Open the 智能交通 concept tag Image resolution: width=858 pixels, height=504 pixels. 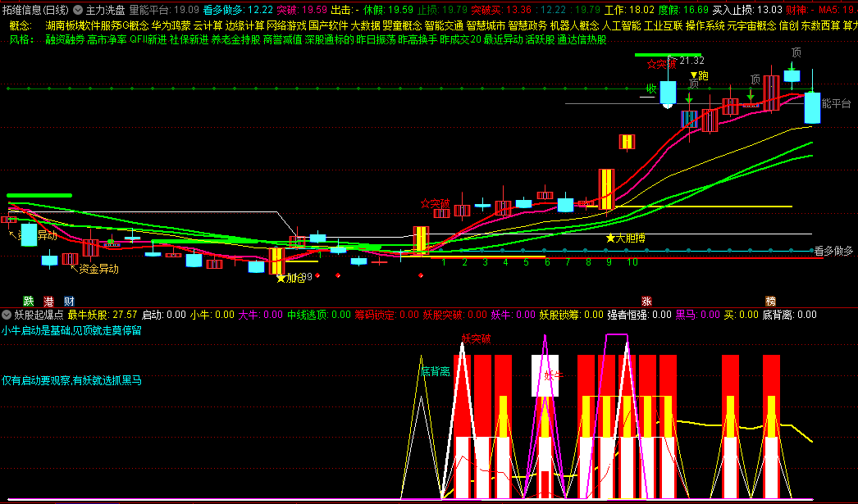click(x=444, y=25)
